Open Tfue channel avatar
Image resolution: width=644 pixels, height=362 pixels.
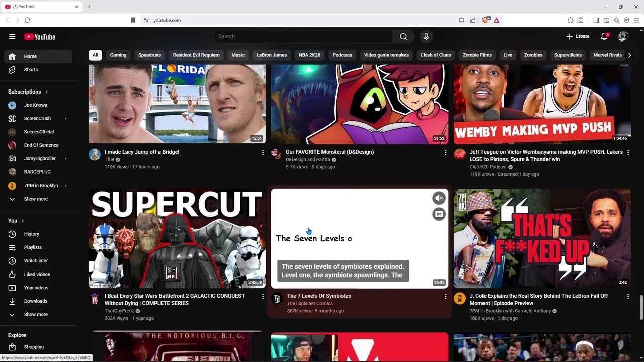[95, 154]
